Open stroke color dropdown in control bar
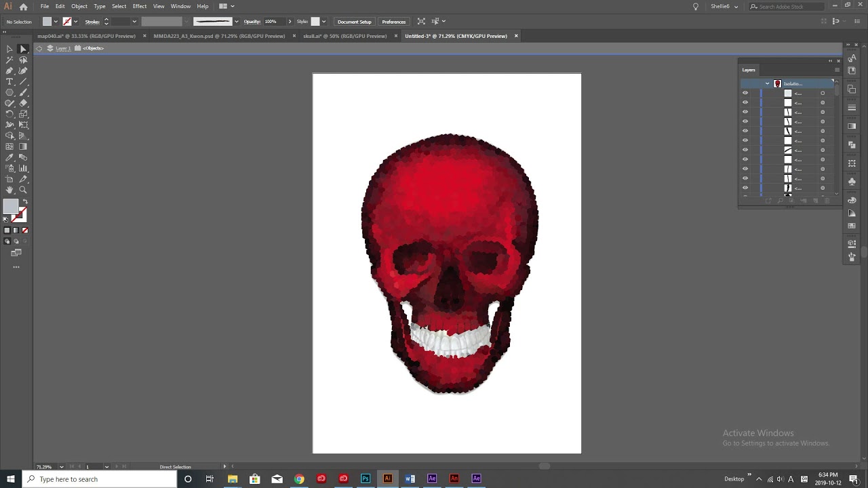Screen dimensions: 868x488 tap(75, 22)
